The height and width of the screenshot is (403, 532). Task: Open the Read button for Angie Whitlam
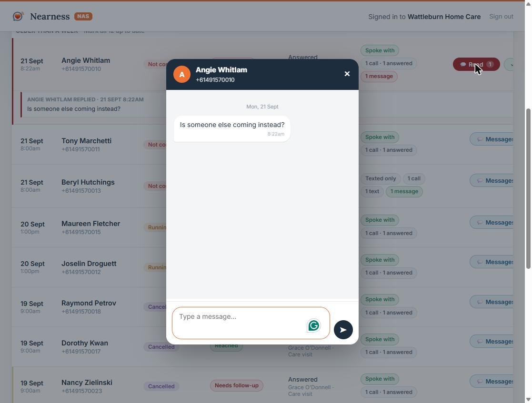click(476, 64)
